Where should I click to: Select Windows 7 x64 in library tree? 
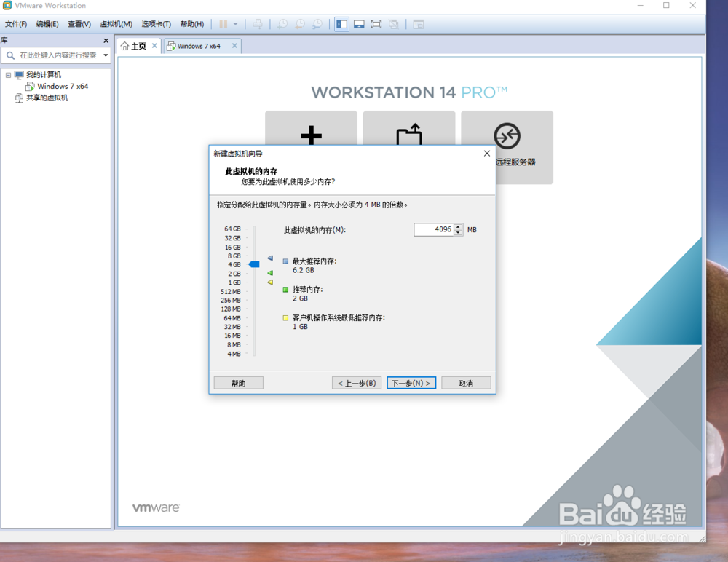point(63,87)
